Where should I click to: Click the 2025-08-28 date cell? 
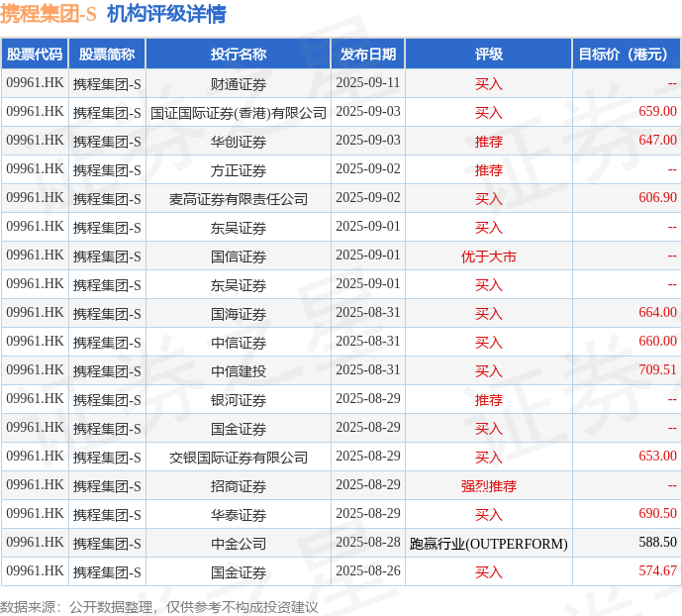click(x=368, y=542)
